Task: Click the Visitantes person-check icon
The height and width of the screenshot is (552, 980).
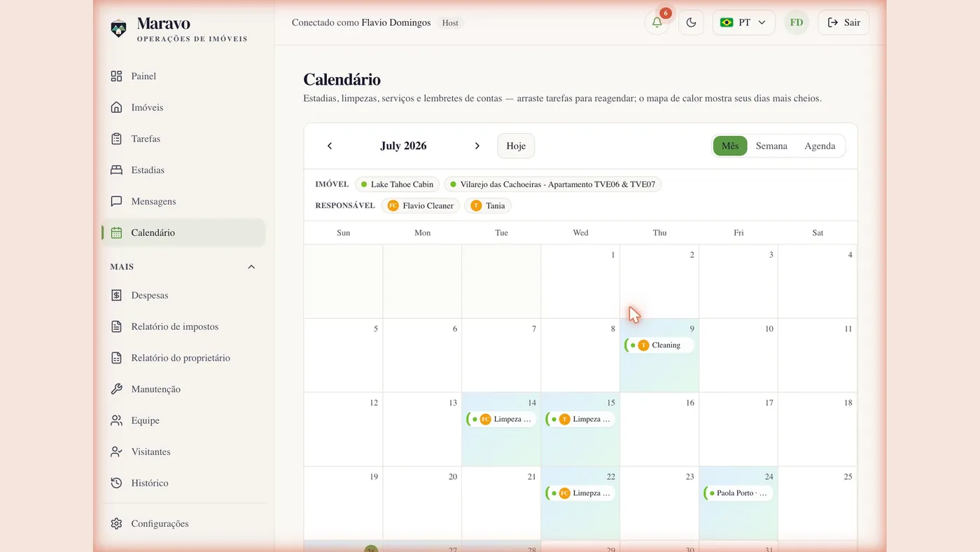Action: pos(117,452)
